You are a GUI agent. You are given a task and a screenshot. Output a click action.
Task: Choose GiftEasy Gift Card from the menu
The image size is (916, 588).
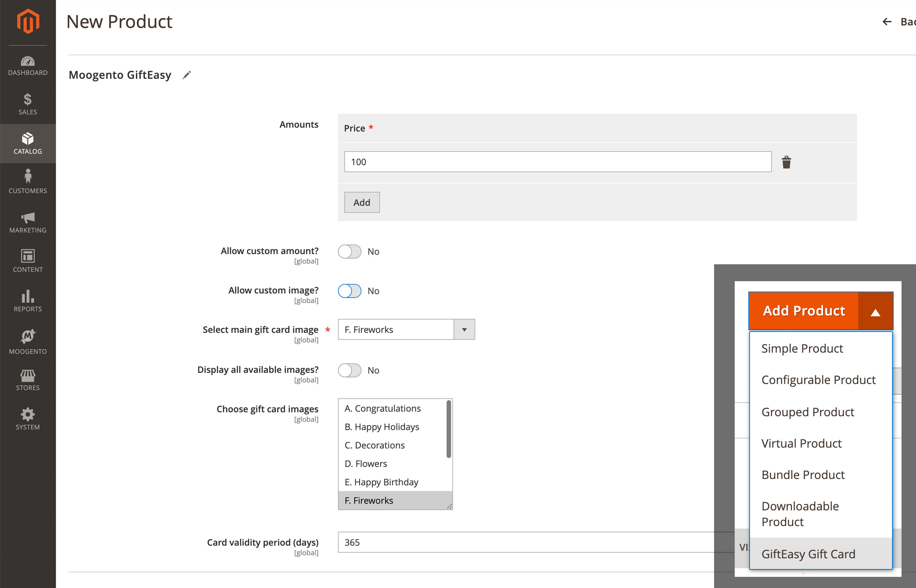(808, 554)
